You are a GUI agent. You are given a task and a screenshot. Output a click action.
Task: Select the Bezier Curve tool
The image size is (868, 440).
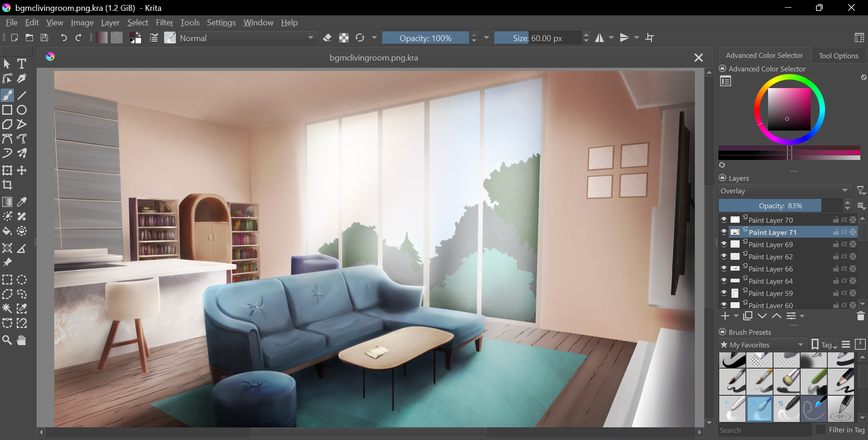(x=7, y=139)
